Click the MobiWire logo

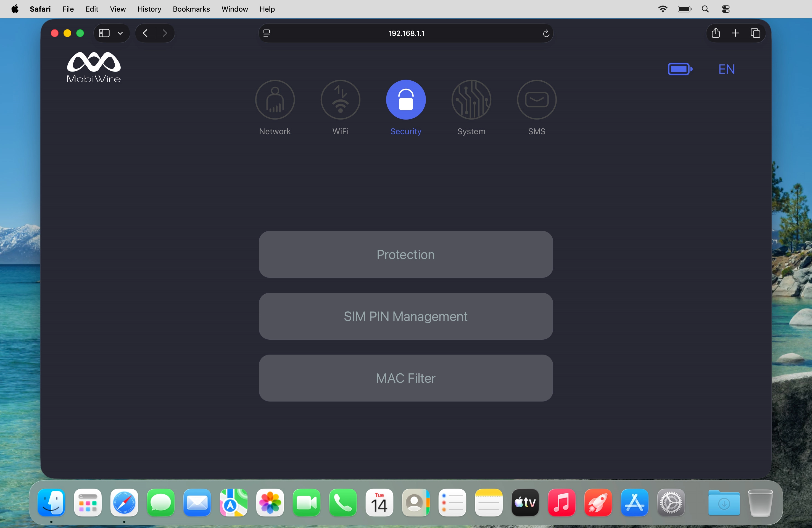pyautogui.click(x=93, y=67)
